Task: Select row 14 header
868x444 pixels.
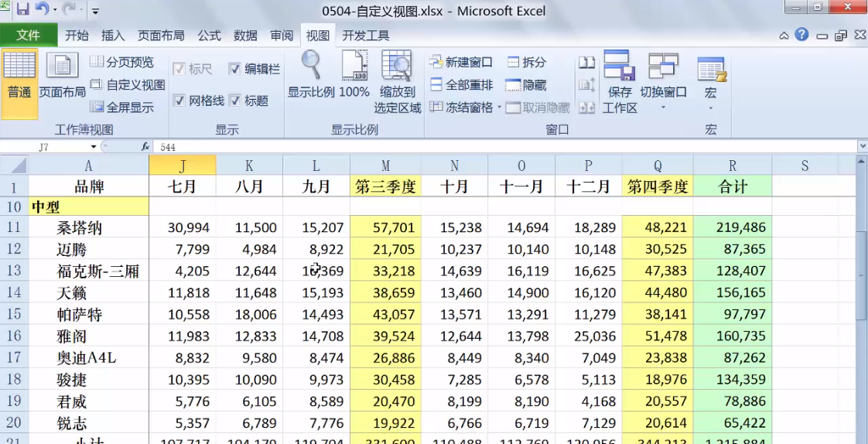Action: (14, 292)
